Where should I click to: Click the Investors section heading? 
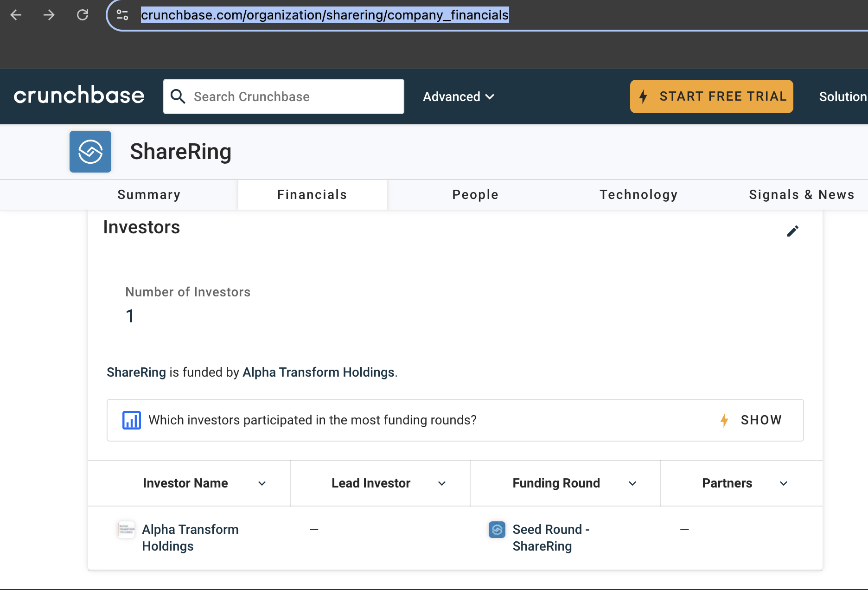tap(141, 227)
